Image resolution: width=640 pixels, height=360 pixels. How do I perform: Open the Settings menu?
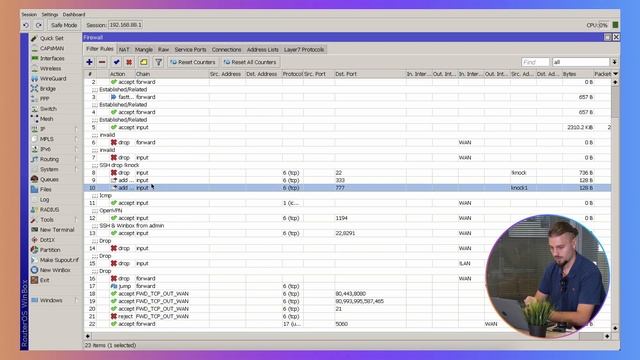click(50, 14)
